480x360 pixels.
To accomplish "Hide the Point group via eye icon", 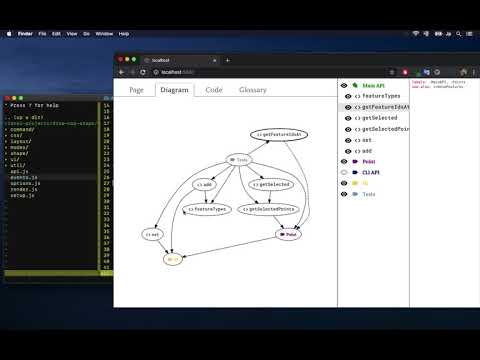I will coord(344,162).
